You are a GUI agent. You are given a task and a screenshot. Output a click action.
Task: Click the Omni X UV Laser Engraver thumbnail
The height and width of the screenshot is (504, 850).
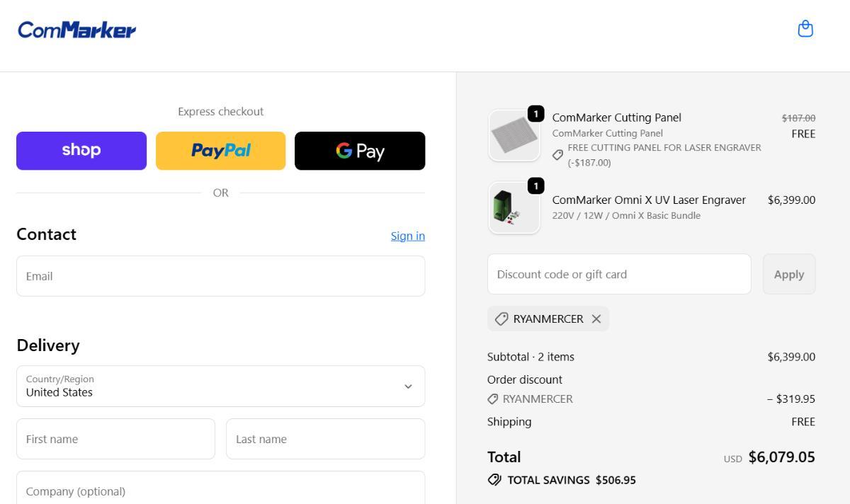pyautogui.click(x=514, y=207)
